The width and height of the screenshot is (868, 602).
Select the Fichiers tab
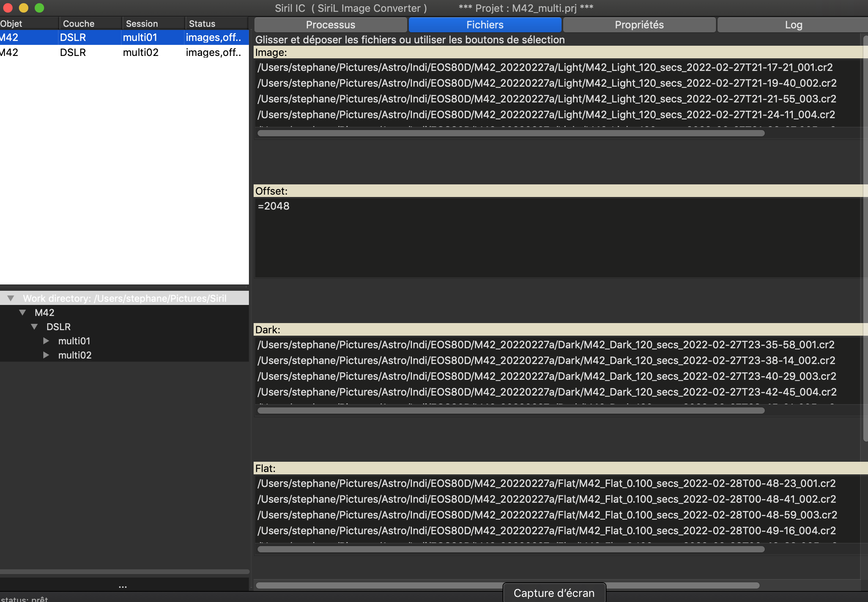click(x=484, y=25)
